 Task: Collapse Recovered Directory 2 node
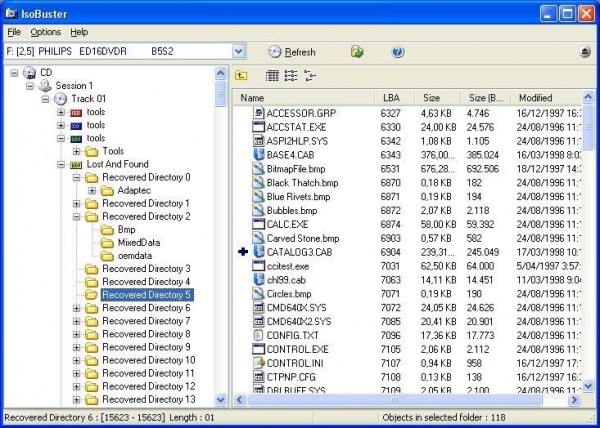77,216
